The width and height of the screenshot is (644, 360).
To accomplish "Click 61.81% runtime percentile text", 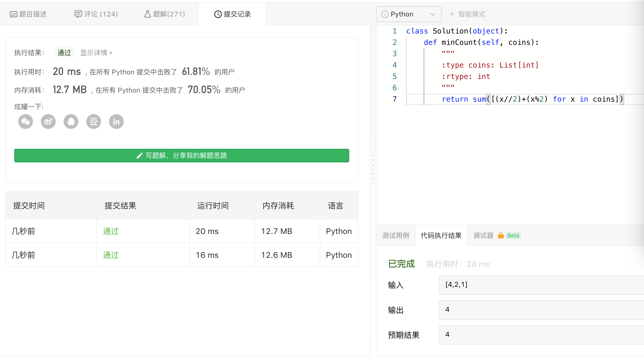I will [196, 72].
